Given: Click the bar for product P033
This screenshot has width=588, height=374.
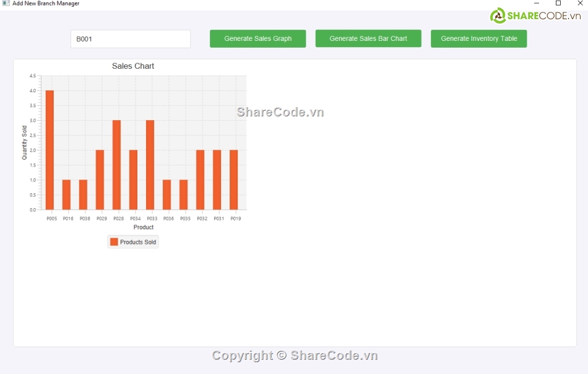Looking at the screenshot, I should [x=150, y=165].
